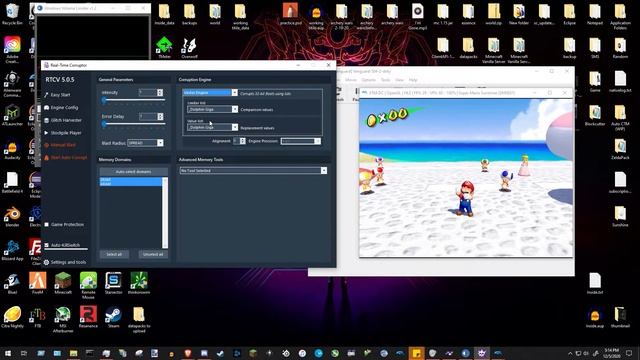Screen dimensions: 640x360
Task: Open Value list dropdown
Action: [x=212, y=127]
